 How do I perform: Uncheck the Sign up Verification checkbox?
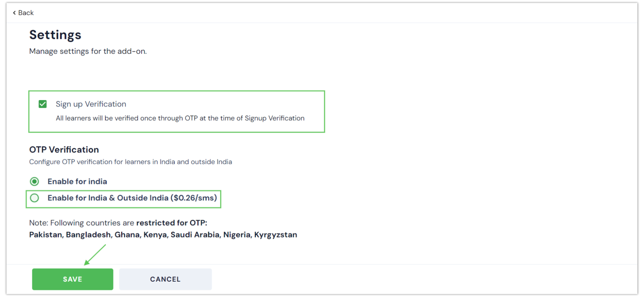pyautogui.click(x=43, y=104)
